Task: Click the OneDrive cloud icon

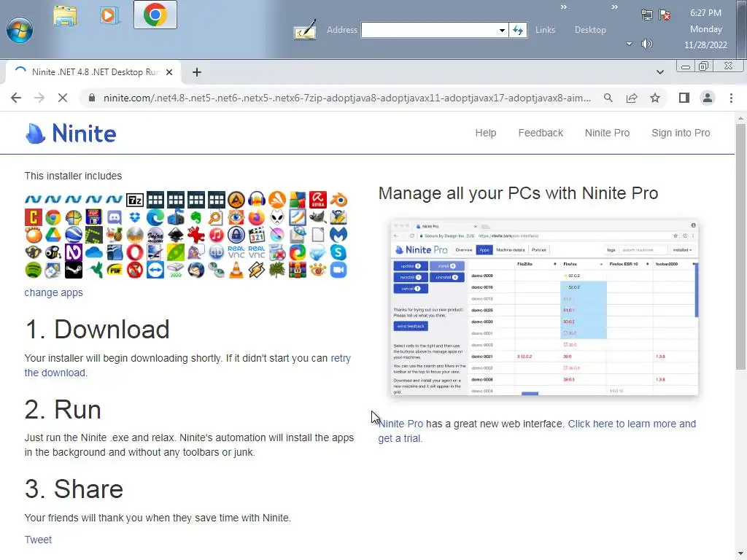Action: [x=94, y=252]
